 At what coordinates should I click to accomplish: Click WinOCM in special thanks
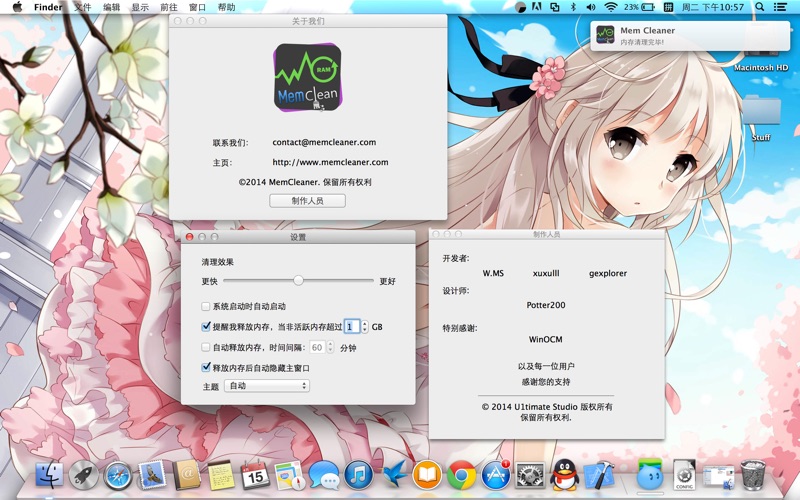coord(545,339)
